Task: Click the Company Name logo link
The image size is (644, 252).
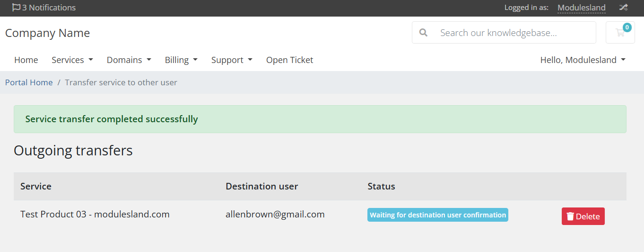Action: [x=47, y=33]
